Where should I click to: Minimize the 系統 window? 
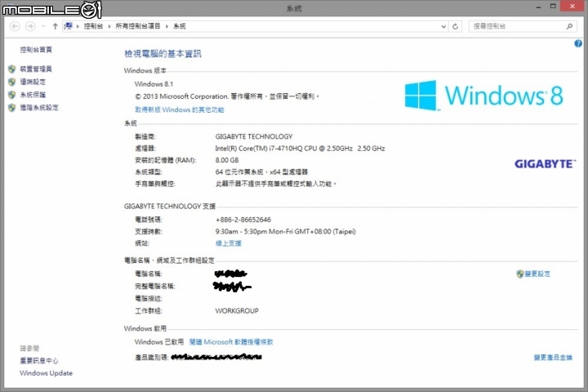(x=538, y=7)
